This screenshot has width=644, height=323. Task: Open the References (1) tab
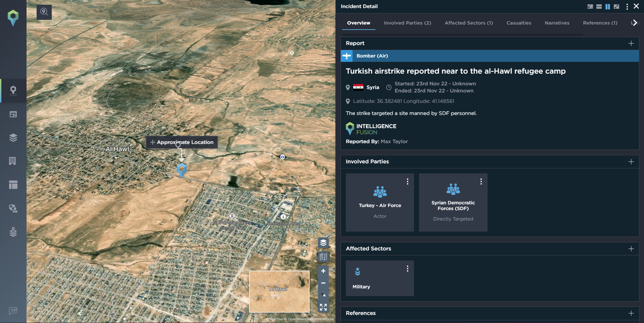coord(600,23)
